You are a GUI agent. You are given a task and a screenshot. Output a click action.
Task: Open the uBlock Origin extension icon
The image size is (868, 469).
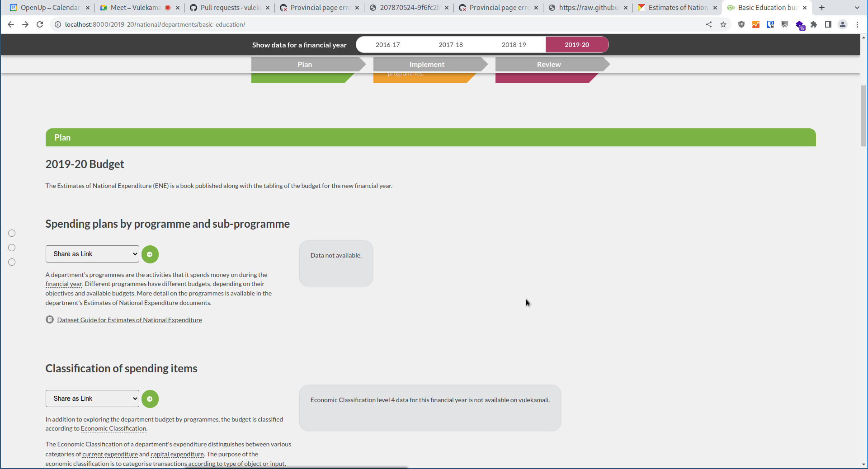(x=741, y=25)
